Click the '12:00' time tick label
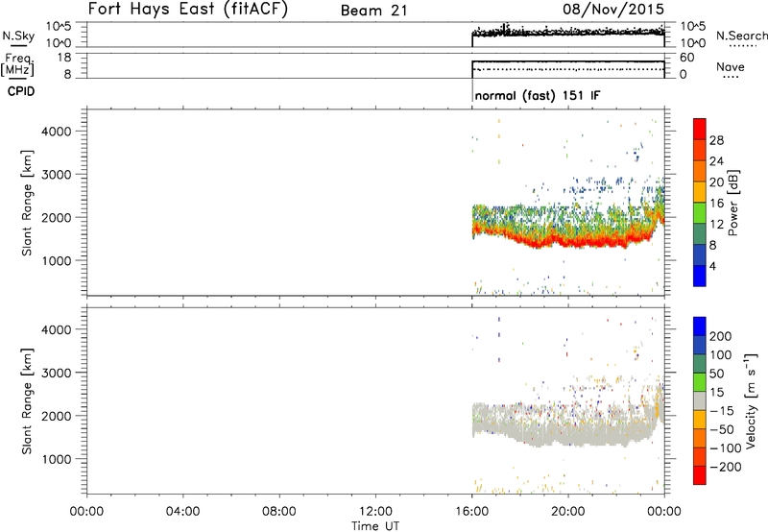The height and width of the screenshot is (532, 768). coord(375,512)
